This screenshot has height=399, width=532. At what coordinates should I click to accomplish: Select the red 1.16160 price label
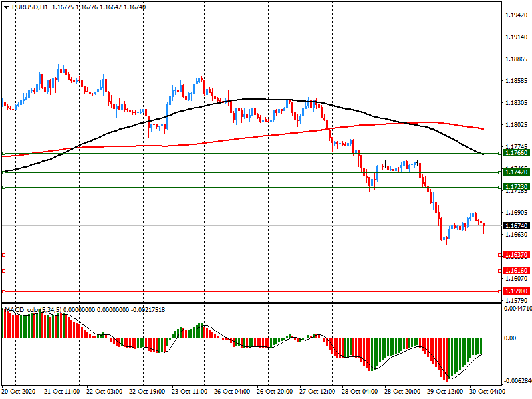click(x=517, y=271)
